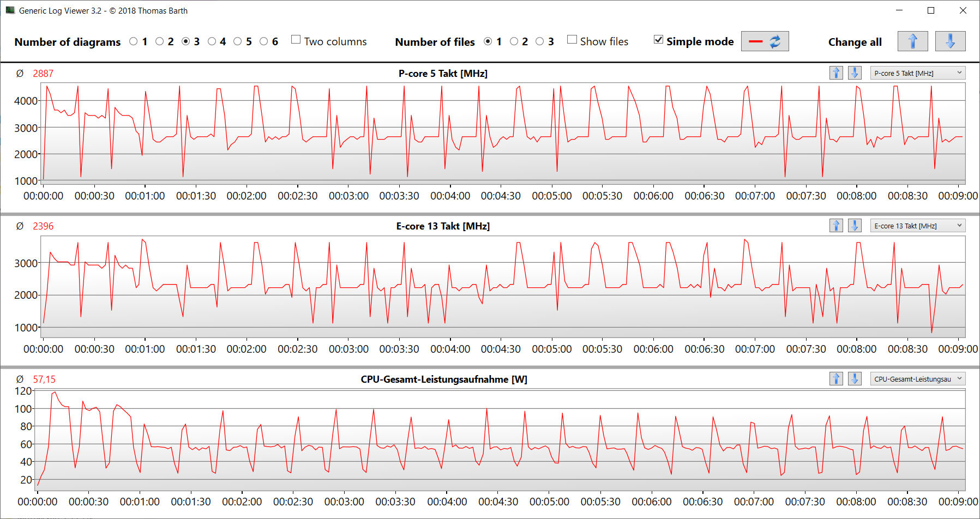Screen dimensions: 980x519
Task: Click average value 2396 of E-core 13
Action: click(43, 226)
